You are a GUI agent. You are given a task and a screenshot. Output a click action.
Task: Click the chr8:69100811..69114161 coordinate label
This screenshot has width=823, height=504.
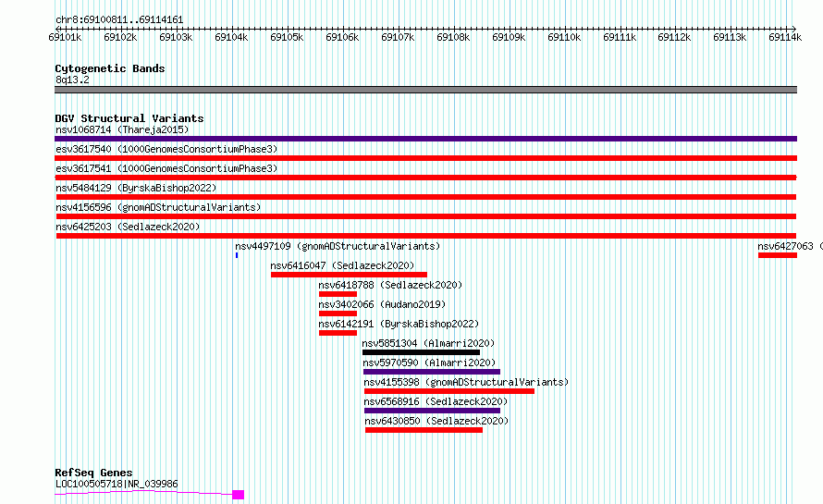pyautogui.click(x=119, y=20)
